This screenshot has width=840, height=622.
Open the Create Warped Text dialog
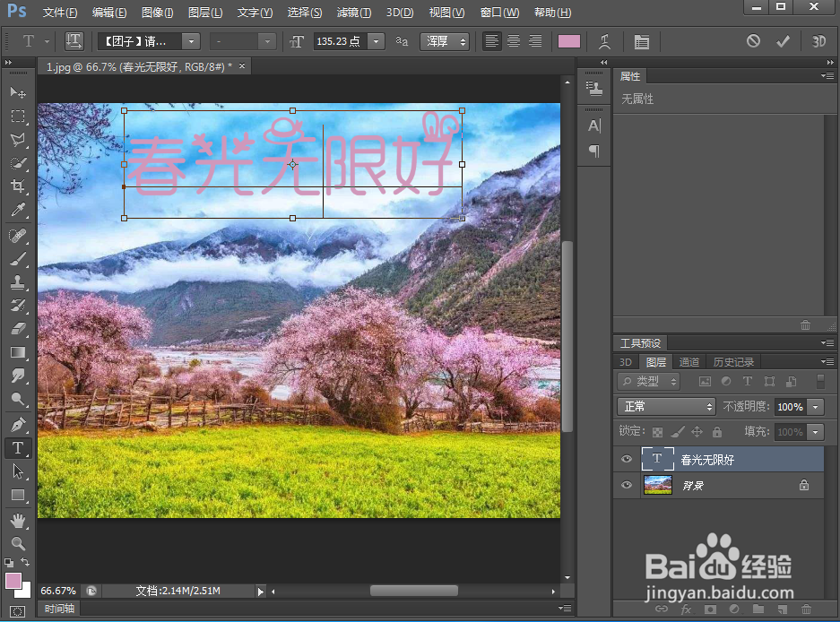[604, 41]
